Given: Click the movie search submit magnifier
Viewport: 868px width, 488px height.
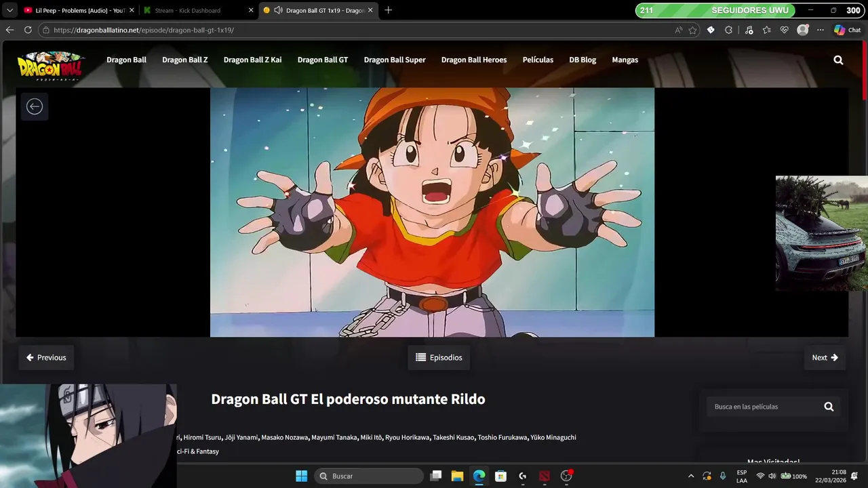Looking at the screenshot, I should 829,407.
